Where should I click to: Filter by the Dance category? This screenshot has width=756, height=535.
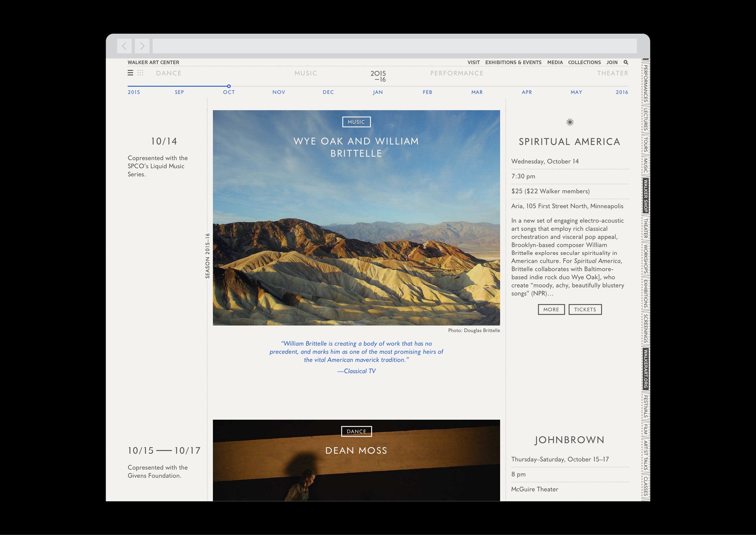tap(169, 73)
